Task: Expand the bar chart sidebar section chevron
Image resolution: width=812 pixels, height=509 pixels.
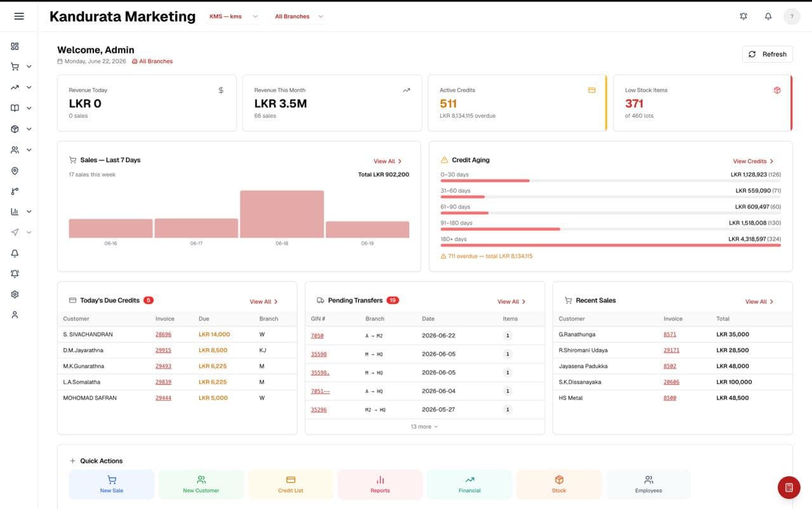Action: click(x=29, y=212)
